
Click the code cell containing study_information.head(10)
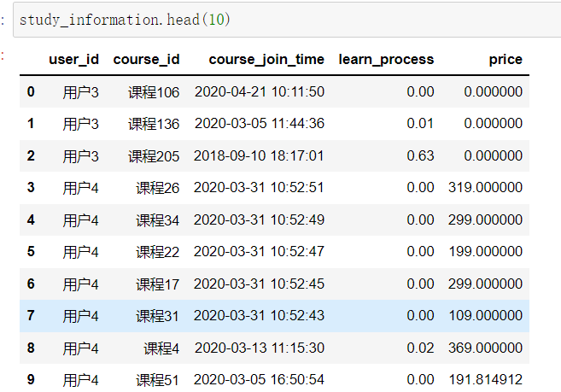(x=287, y=20)
